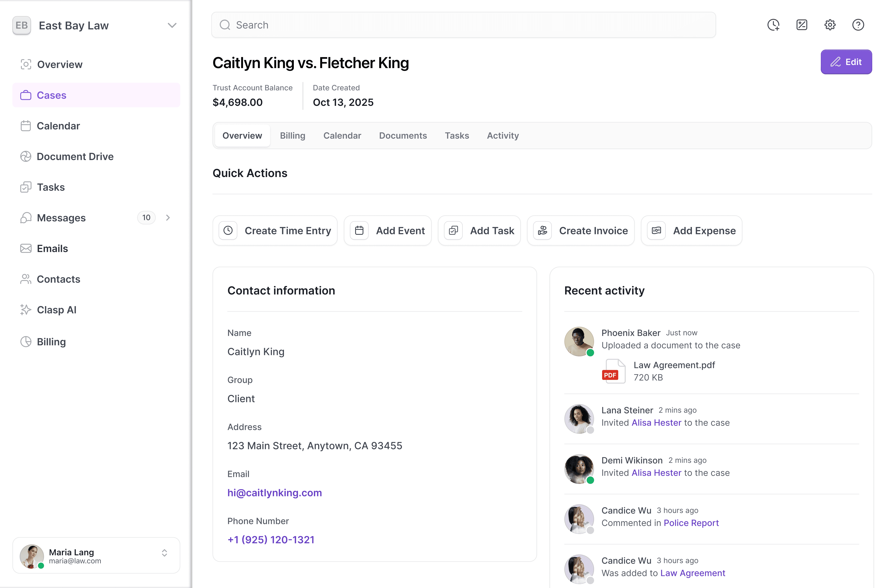Click the Tasks sidebar icon

point(26,187)
